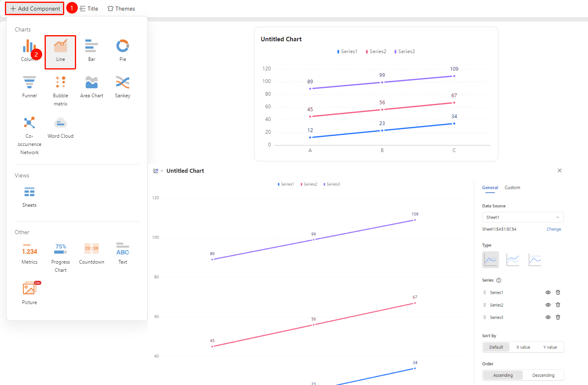Open the Themes menu

click(x=121, y=9)
